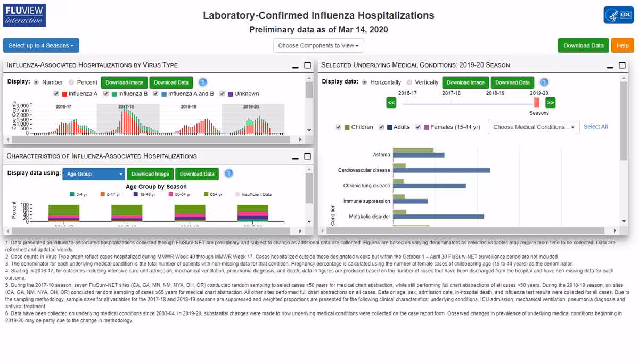Open the Choose Components to View menu
Viewport: 639px width, 364px height.
(x=318, y=45)
